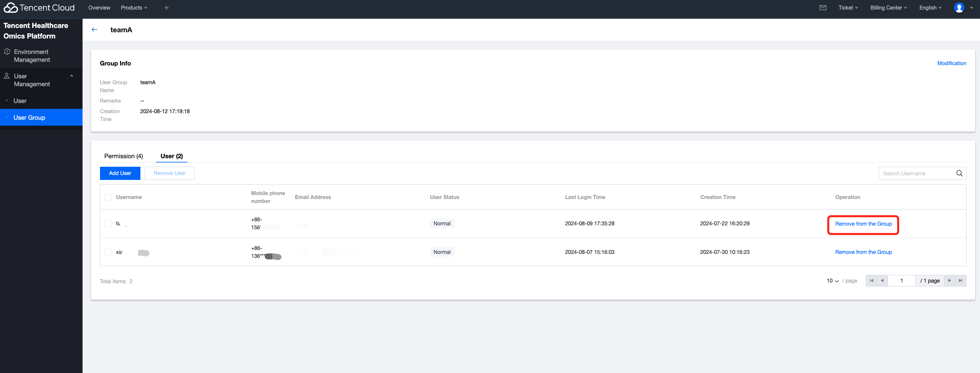Go to next page pagination arrow
The image size is (980, 373).
pos(949,281)
